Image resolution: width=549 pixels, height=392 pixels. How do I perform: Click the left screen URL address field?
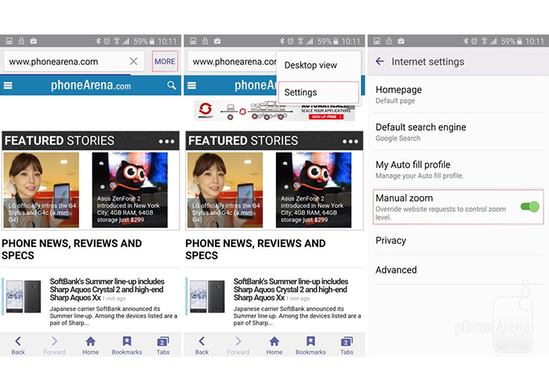pos(74,62)
